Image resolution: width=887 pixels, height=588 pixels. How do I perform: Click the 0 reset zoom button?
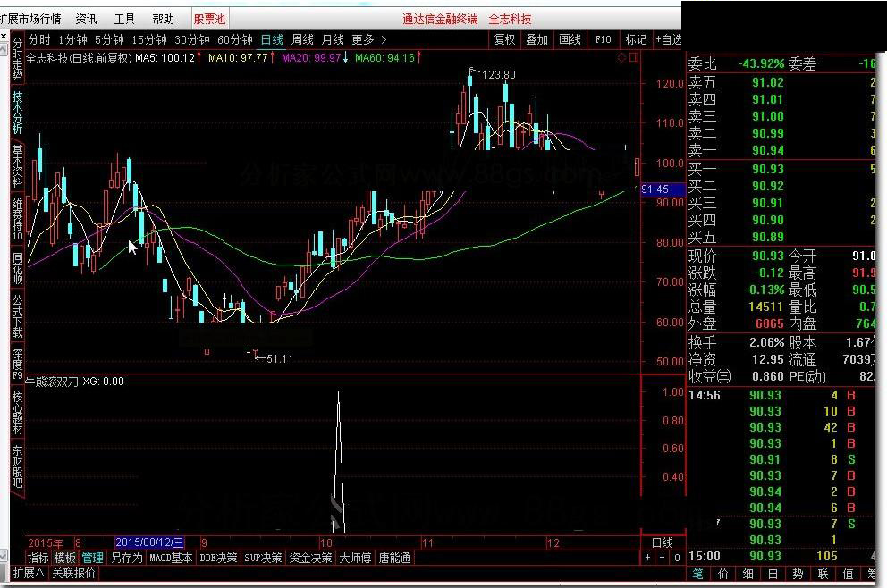[677, 557]
